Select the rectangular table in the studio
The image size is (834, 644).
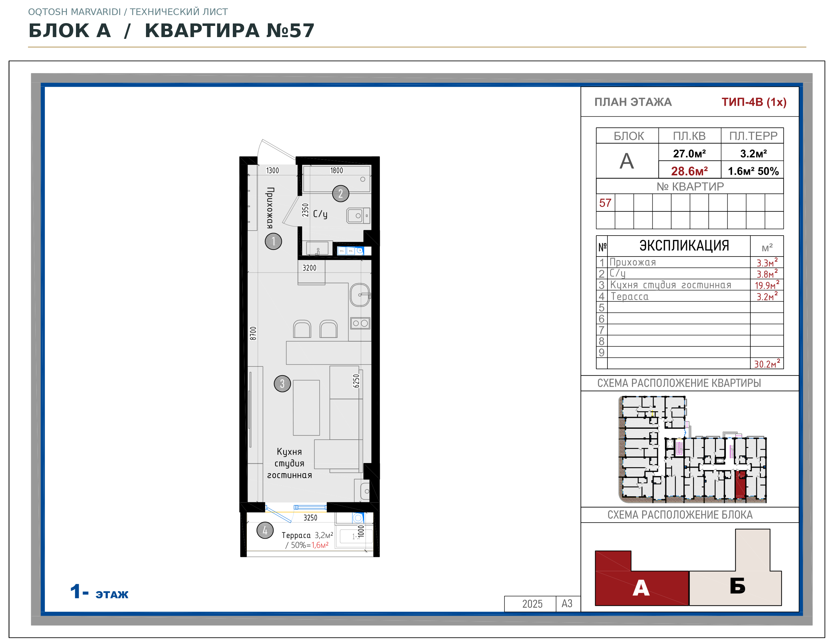point(306,408)
